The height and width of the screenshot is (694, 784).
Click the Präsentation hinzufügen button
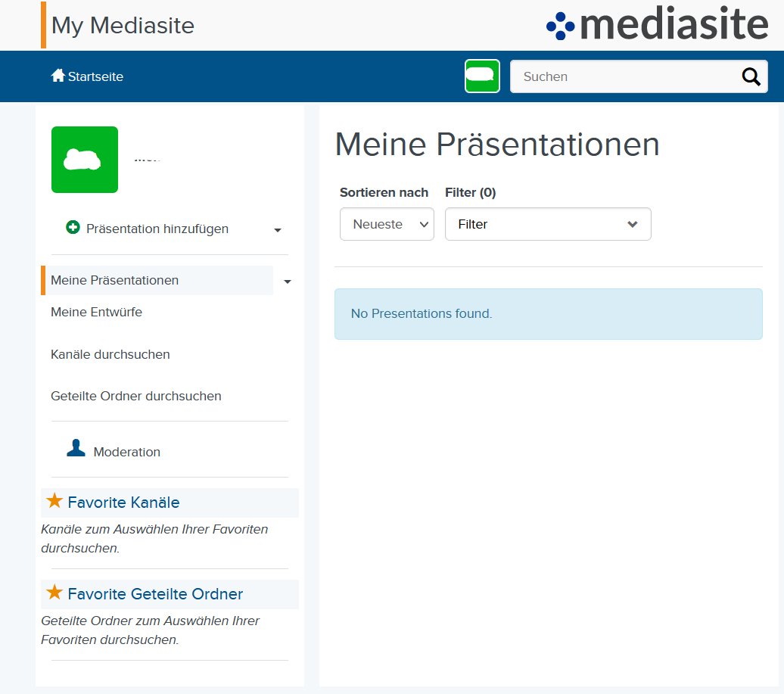pos(157,229)
